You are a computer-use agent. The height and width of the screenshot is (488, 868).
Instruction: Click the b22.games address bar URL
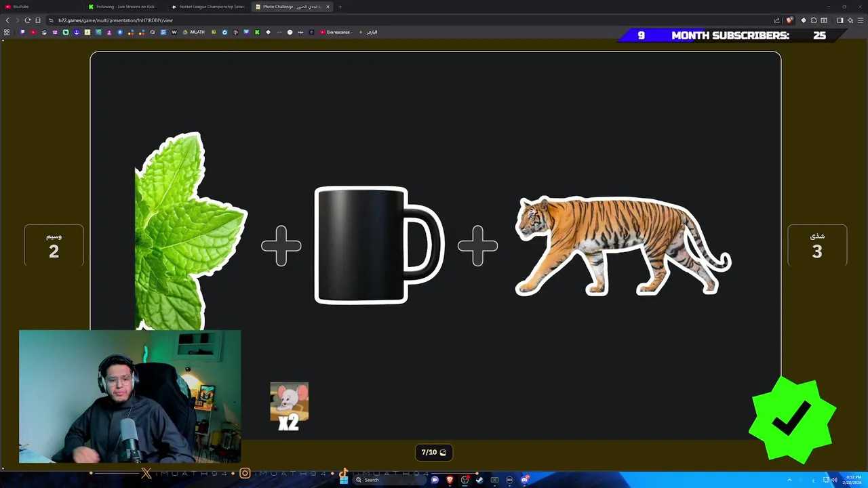tap(115, 20)
